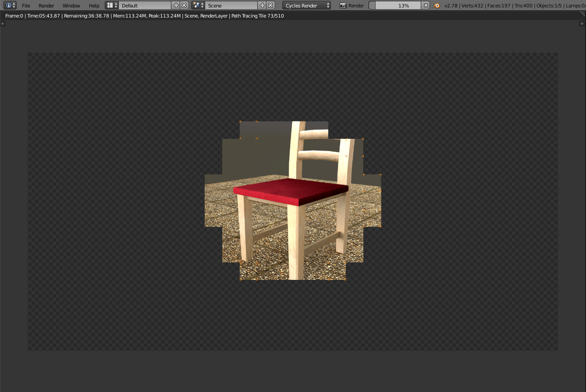
Task: Open the File menu
Action: click(26, 6)
